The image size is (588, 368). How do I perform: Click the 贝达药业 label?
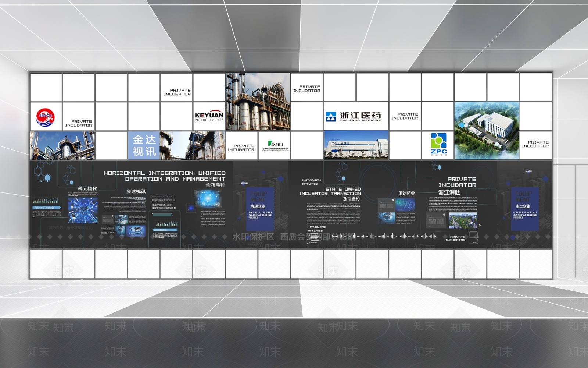click(406, 193)
